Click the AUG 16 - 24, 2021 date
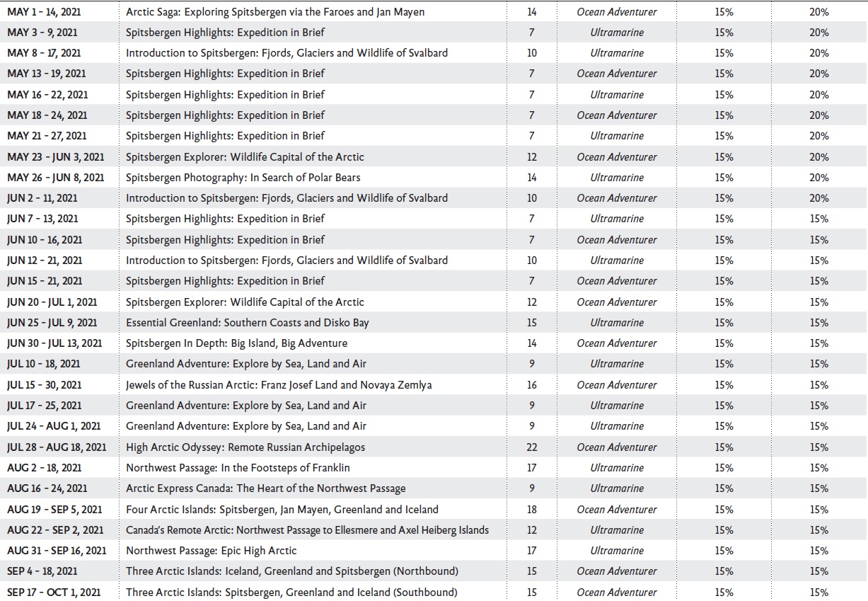 point(47,488)
